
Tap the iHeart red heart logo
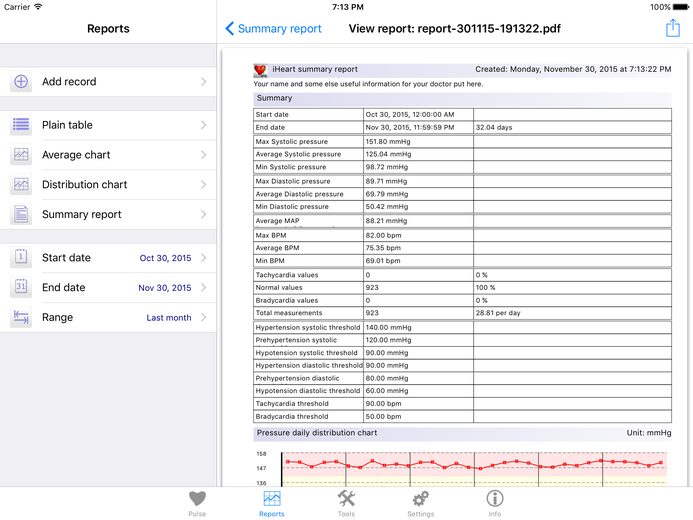(260, 70)
